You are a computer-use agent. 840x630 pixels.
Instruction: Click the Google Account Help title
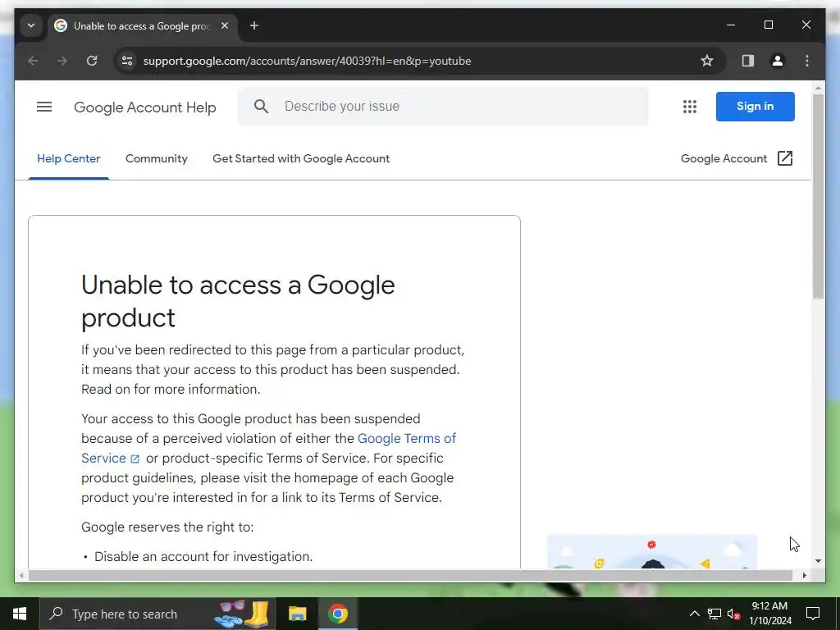pyautogui.click(x=144, y=107)
